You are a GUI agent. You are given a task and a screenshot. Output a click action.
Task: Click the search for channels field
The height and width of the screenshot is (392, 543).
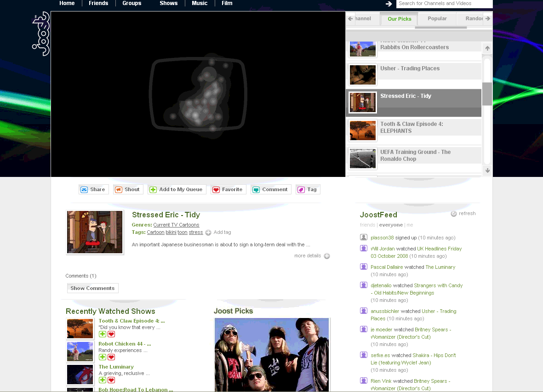[444, 4]
